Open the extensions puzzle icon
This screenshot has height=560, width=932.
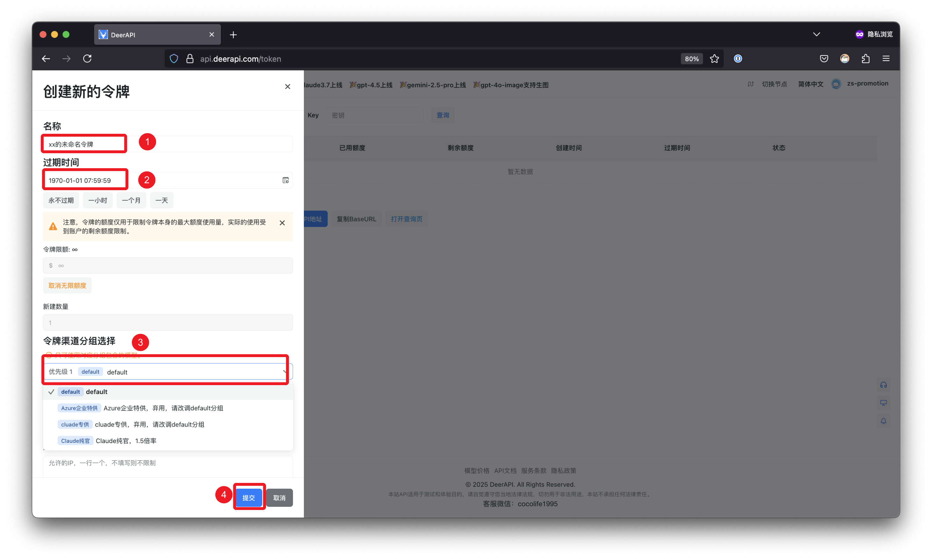tap(865, 59)
